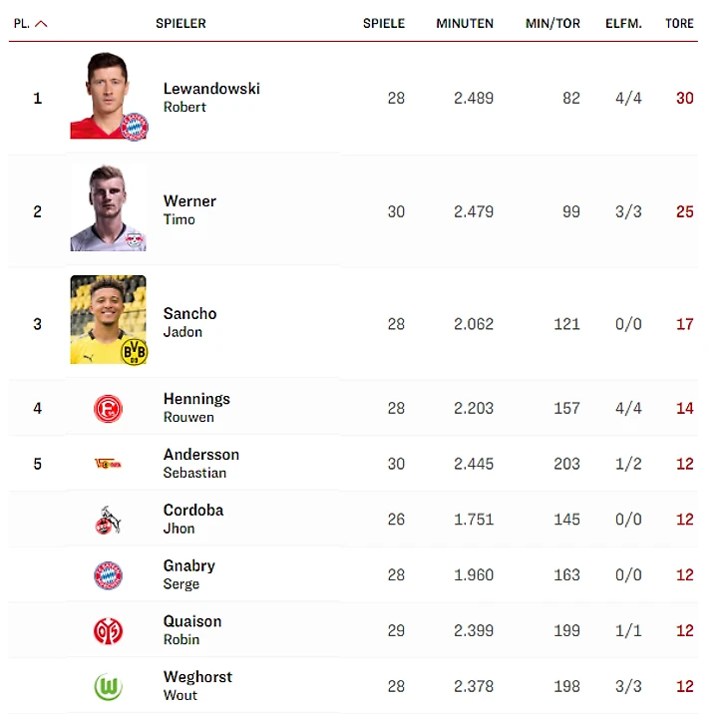
Task: Open Hennings player name link
Action: 196,399
